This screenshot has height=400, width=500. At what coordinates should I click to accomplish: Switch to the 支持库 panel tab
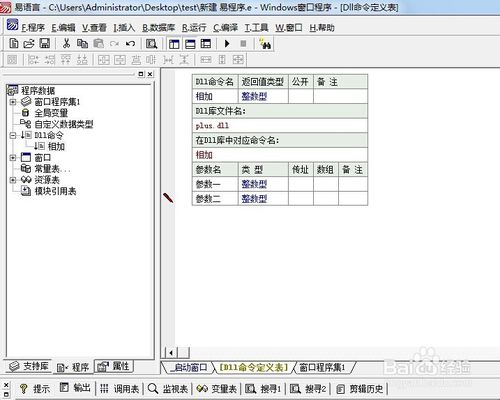(x=29, y=366)
